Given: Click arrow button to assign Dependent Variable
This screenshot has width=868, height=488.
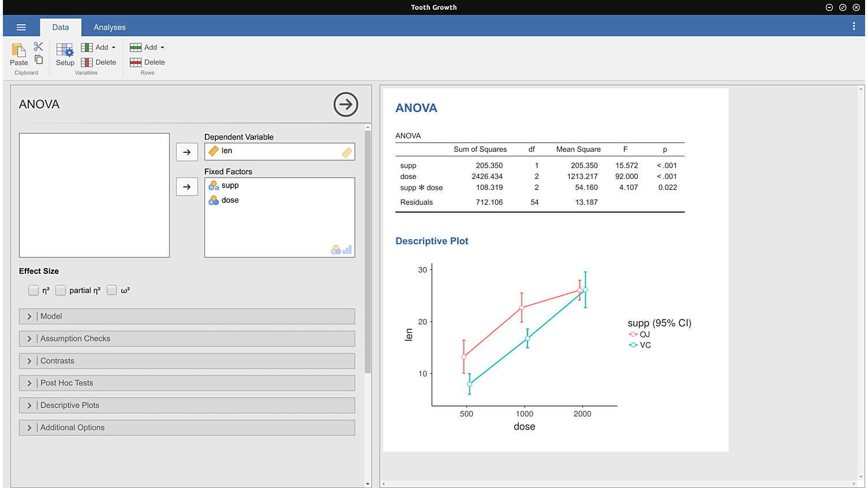Looking at the screenshot, I should [187, 152].
